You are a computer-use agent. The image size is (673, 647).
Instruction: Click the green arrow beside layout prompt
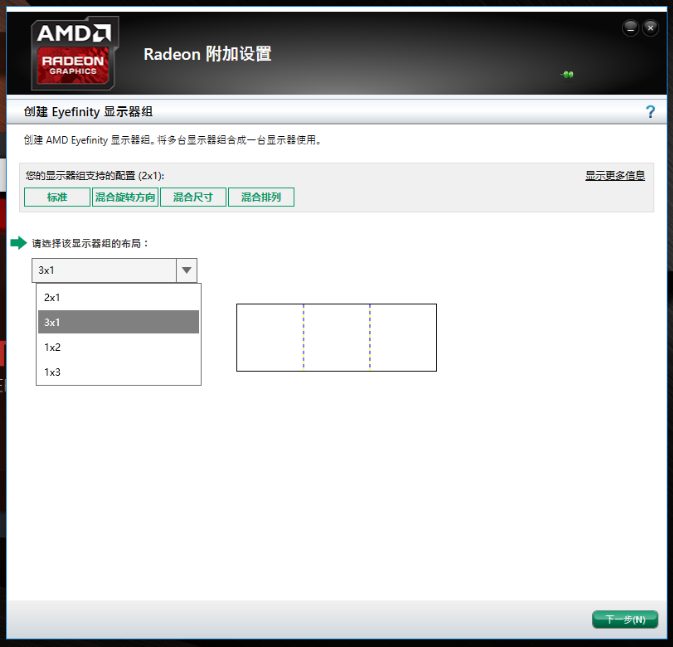tap(18, 243)
